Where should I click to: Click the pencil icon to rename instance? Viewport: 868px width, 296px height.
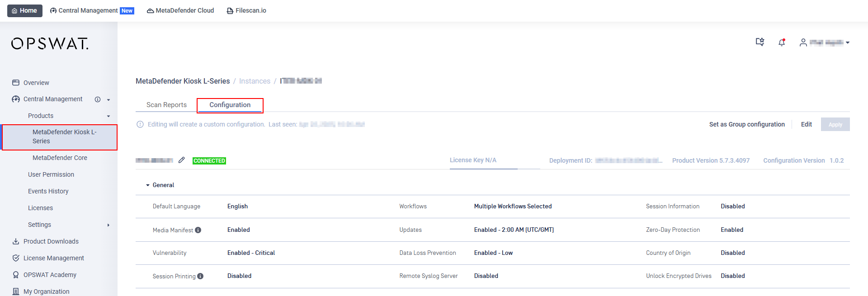[x=182, y=160]
